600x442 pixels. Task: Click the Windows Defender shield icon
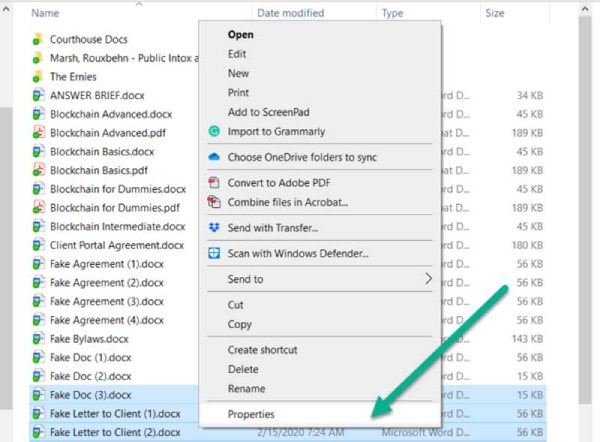point(213,254)
